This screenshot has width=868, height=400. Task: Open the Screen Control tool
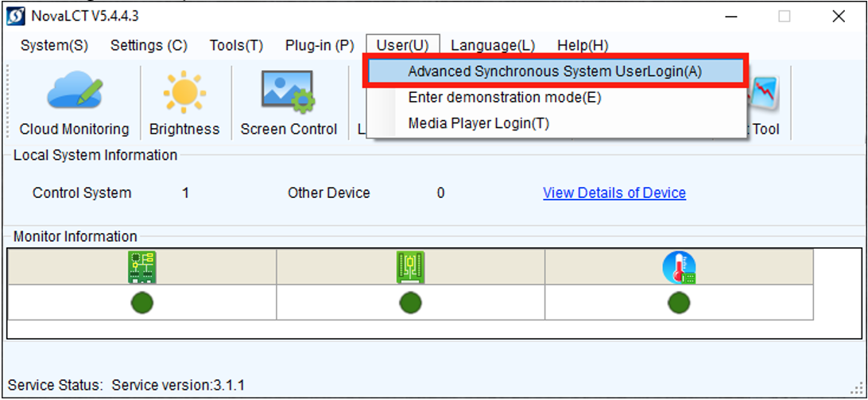[289, 103]
